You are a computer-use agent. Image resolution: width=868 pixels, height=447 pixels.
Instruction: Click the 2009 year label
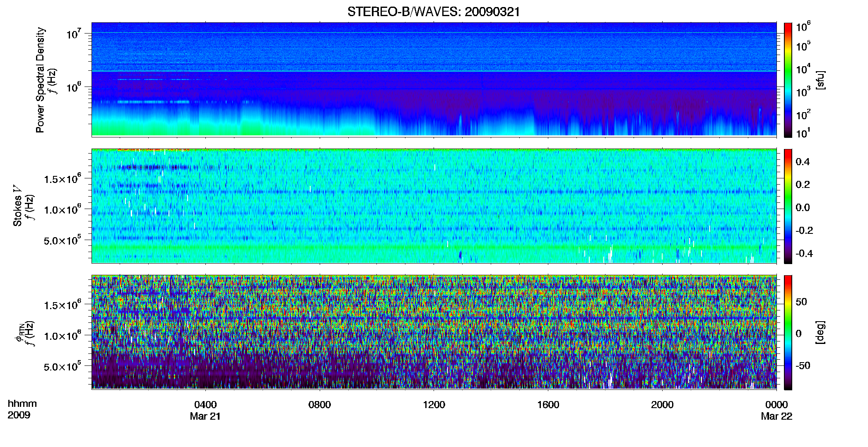pos(19,416)
